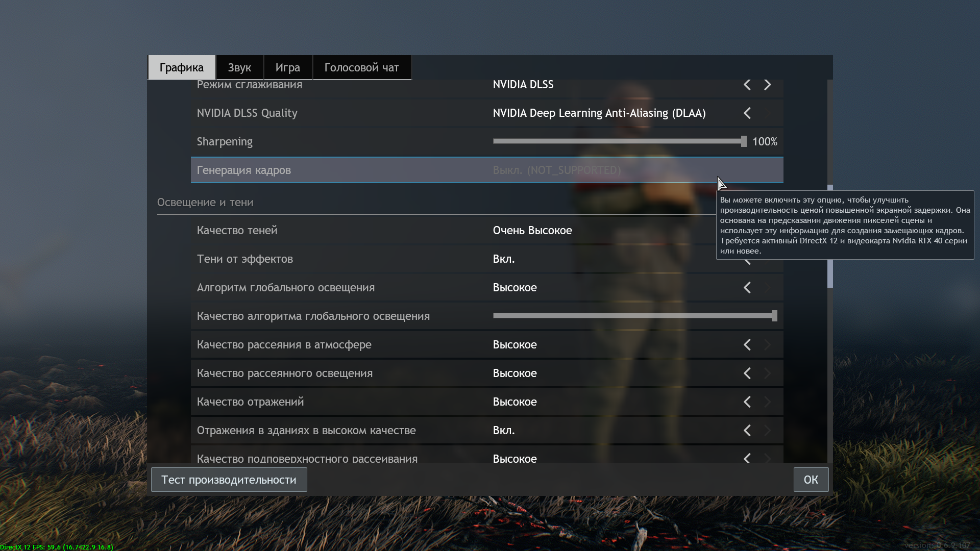
Task: Click next arrow for NVIDIA DLSS Quality
Action: (768, 113)
